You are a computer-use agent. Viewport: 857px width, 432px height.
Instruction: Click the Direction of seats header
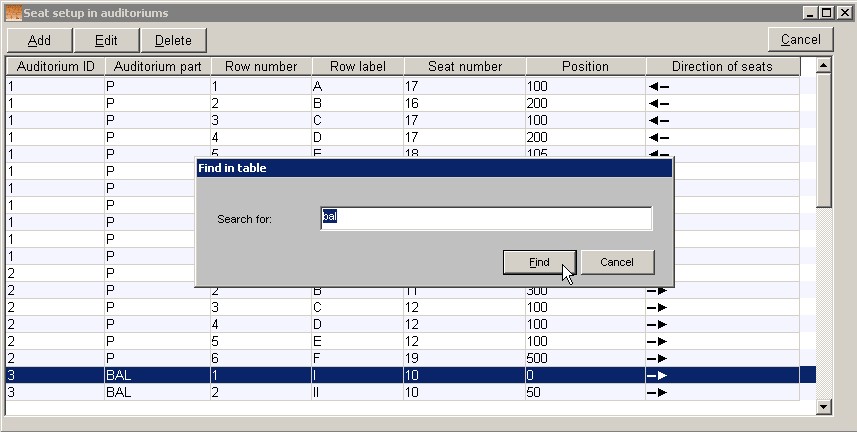[x=722, y=67]
